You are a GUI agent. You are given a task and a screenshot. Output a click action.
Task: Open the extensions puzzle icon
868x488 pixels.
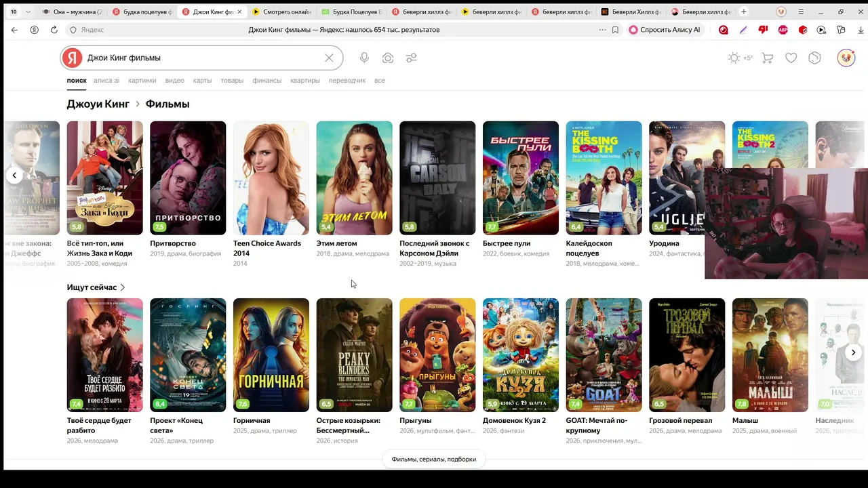(x=842, y=30)
